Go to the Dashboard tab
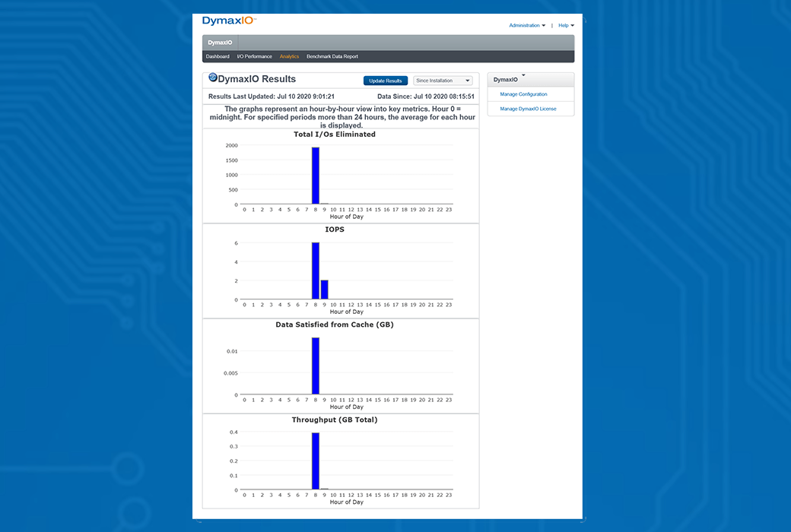Screen dimensions: 791x532 (218, 56)
